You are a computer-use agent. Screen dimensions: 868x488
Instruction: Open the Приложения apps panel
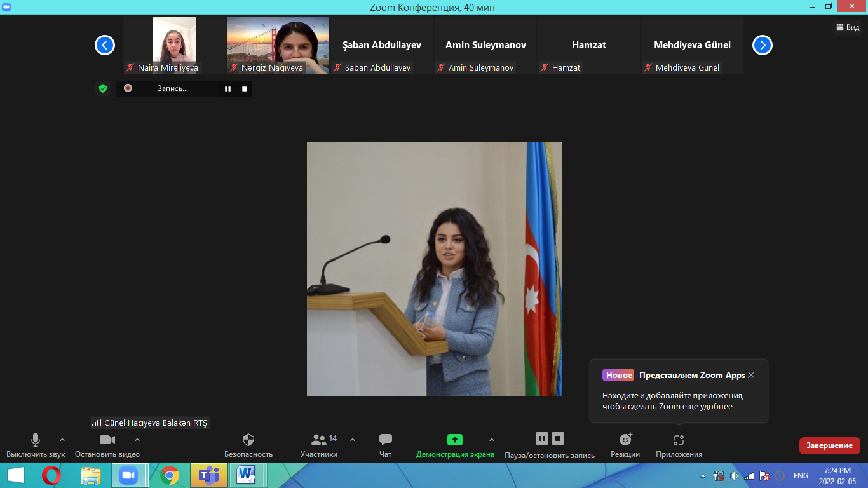coord(679,440)
